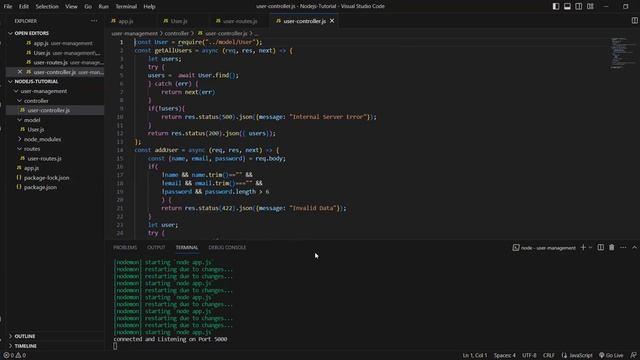Open new terminal with plus icon
This screenshot has width=640, height=360.
click(x=583, y=247)
